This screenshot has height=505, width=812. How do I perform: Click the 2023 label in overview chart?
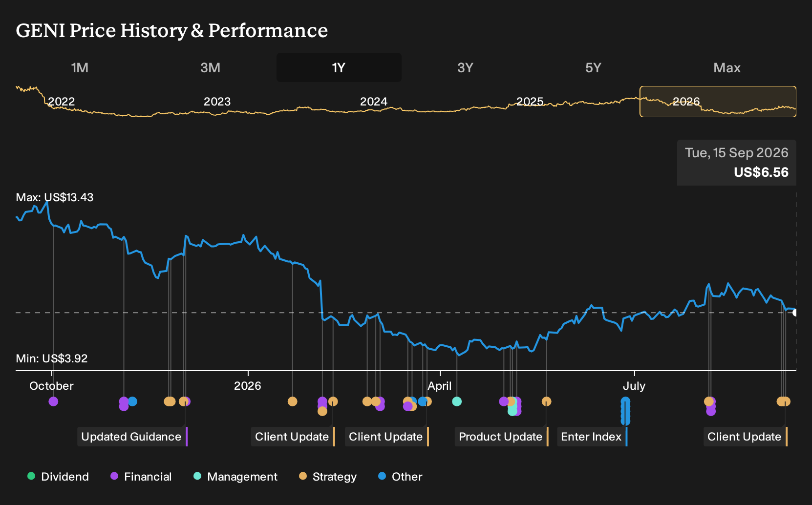[217, 102]
